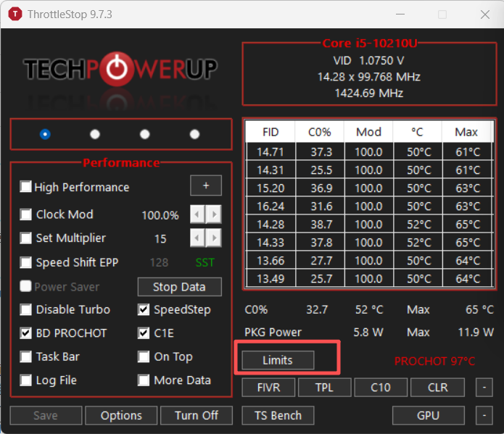Decrease Set Multiplier with left arrow

tap(197, 238)
